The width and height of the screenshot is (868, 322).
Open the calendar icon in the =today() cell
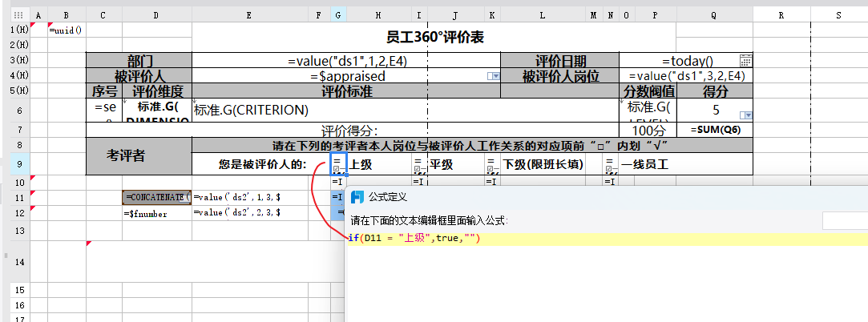click(x=745, y=61)
